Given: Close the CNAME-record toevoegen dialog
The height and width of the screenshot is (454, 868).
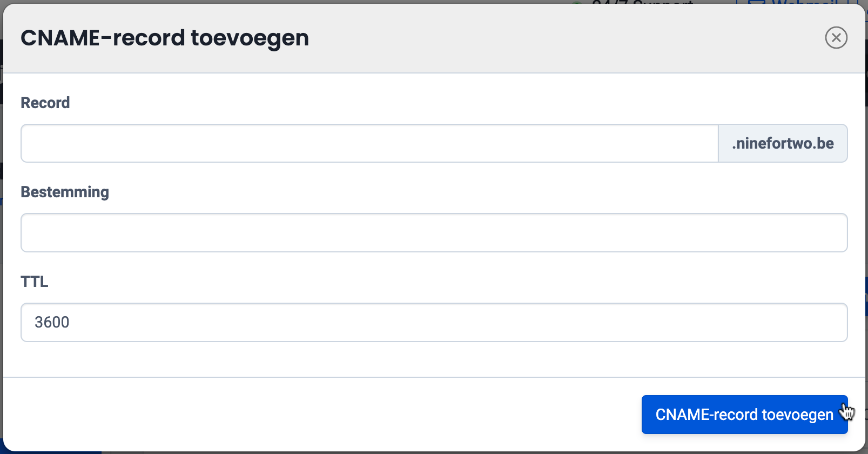Looking at the screenshot, I should tap(836, 38).
